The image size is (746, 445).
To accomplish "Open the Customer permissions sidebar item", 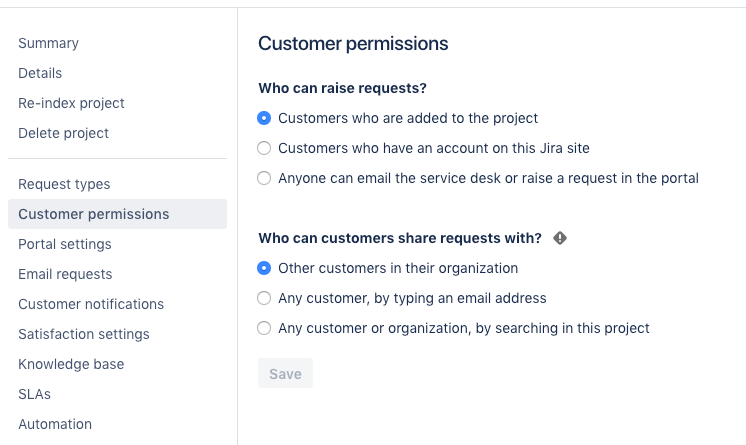I will (94, 214).
